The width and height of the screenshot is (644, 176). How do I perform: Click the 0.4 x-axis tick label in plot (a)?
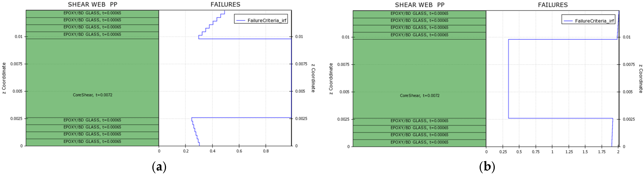point(212,151)
